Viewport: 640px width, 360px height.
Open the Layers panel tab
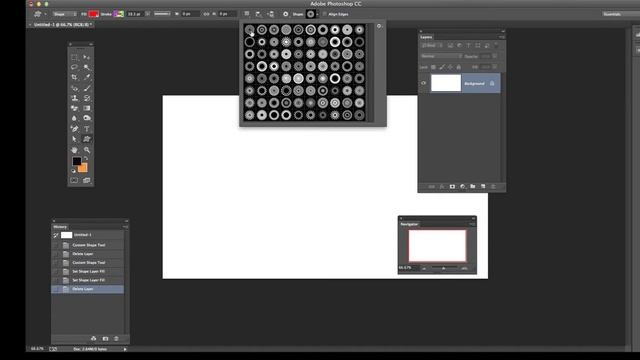pyautogui.click(x=426, y=37)
